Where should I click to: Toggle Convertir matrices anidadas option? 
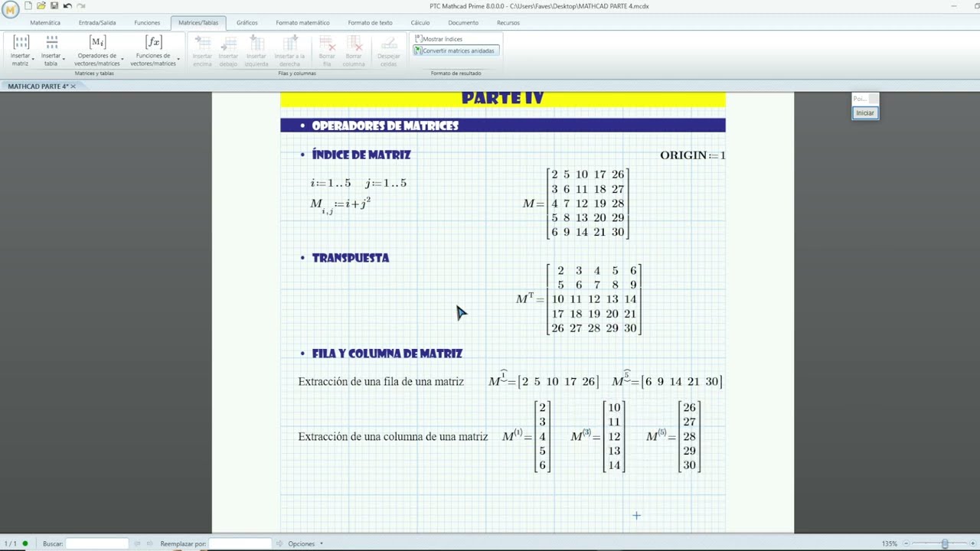pyautogui.click(x=455, y=51)
